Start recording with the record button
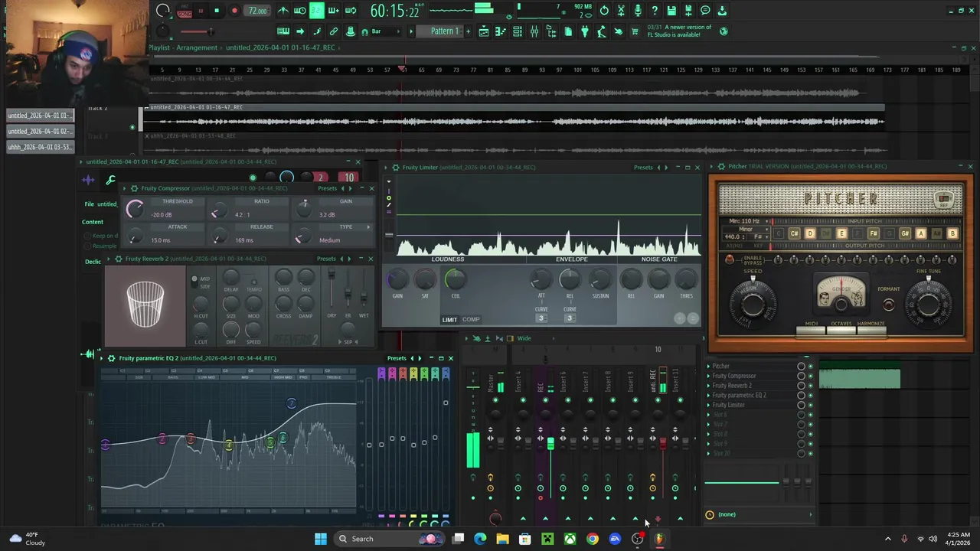Image resolution: width=980 pixels, height=551 pixels. tap(234, 11)
